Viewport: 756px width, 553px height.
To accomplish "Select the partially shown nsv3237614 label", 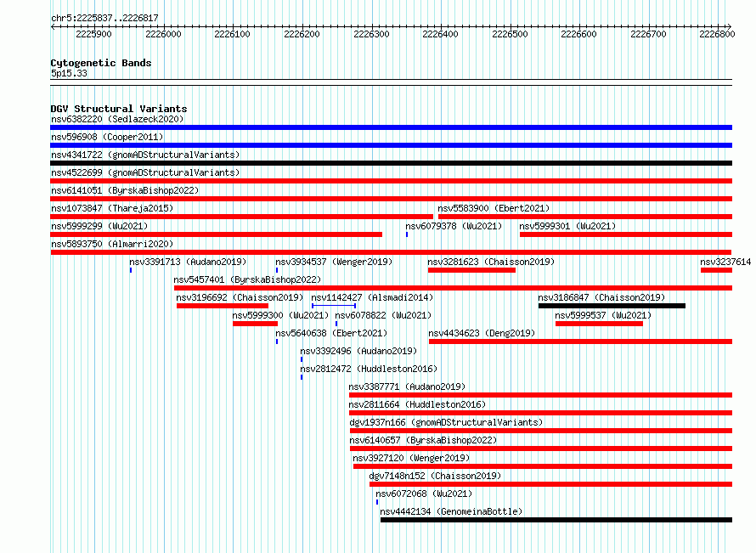I will point(725,262).
